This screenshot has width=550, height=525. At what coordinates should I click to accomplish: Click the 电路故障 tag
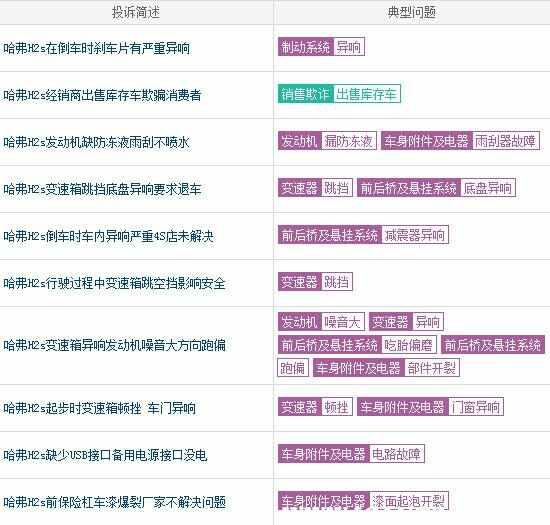coord(397,453)
